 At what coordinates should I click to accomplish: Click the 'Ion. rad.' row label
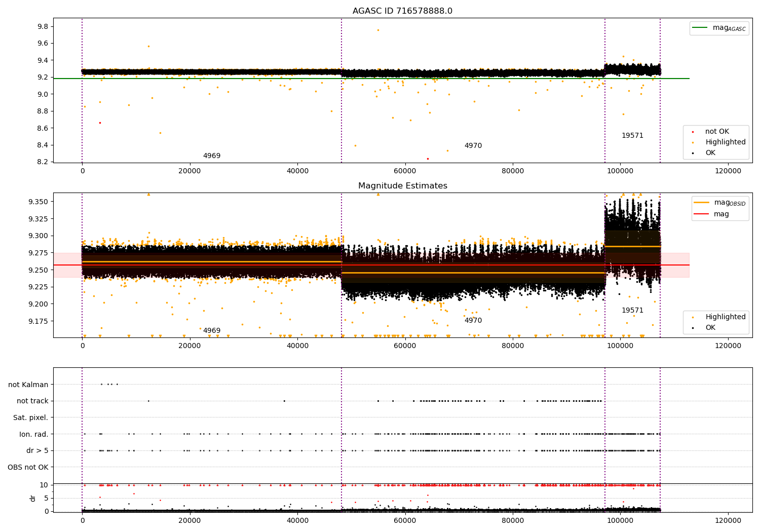34,434
